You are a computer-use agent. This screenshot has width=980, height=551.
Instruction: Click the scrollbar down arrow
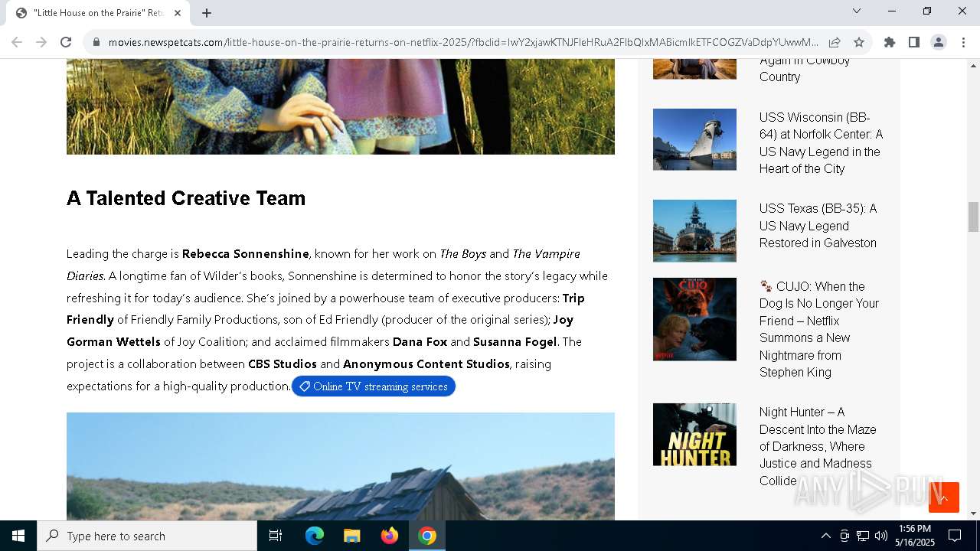coord(973,514)
